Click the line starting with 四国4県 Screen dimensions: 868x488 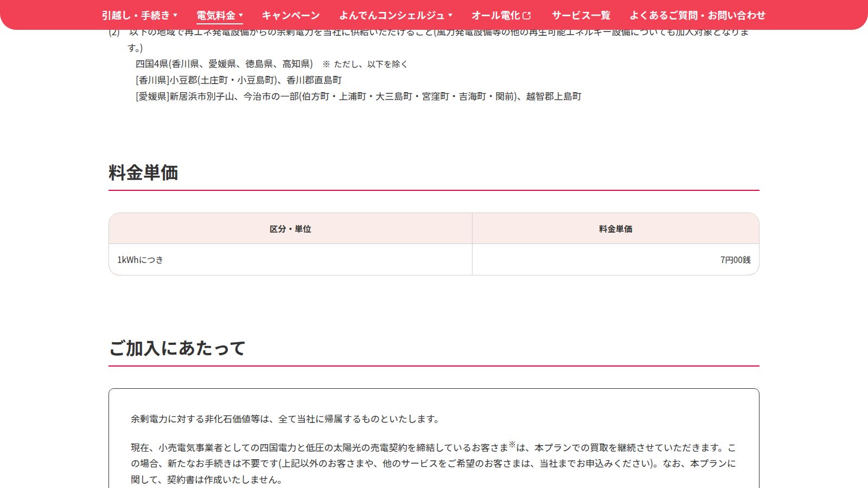tap(271, 64)
